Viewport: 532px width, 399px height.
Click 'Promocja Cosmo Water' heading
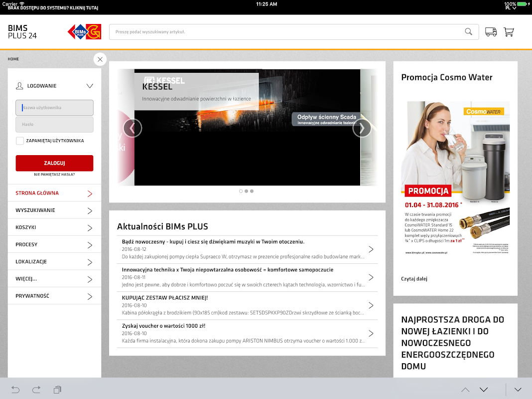click(446, 77)
